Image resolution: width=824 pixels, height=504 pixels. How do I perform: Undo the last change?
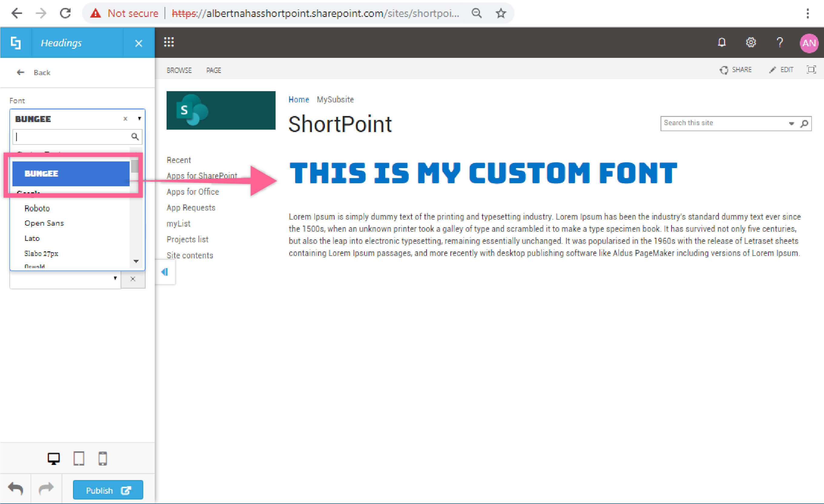(x=15, y=489)
